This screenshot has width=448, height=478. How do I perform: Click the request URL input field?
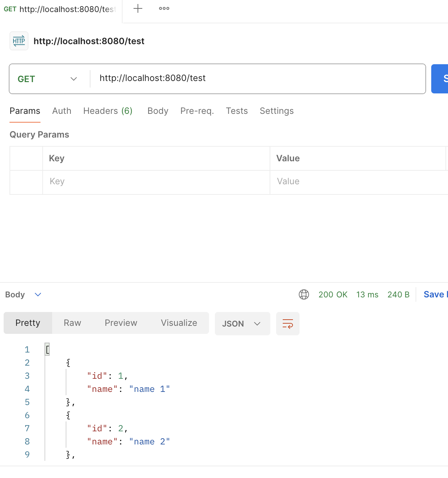pyautogui.click(x=255, y=78)
